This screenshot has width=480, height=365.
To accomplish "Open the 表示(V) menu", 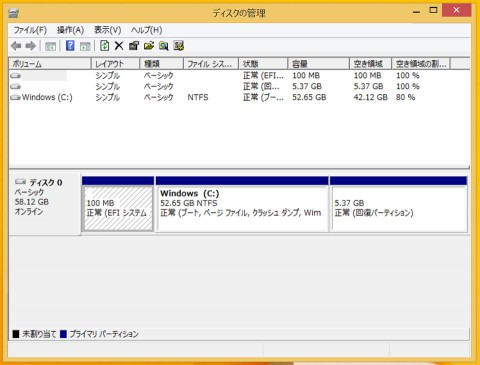I will (x=107, y=30).
